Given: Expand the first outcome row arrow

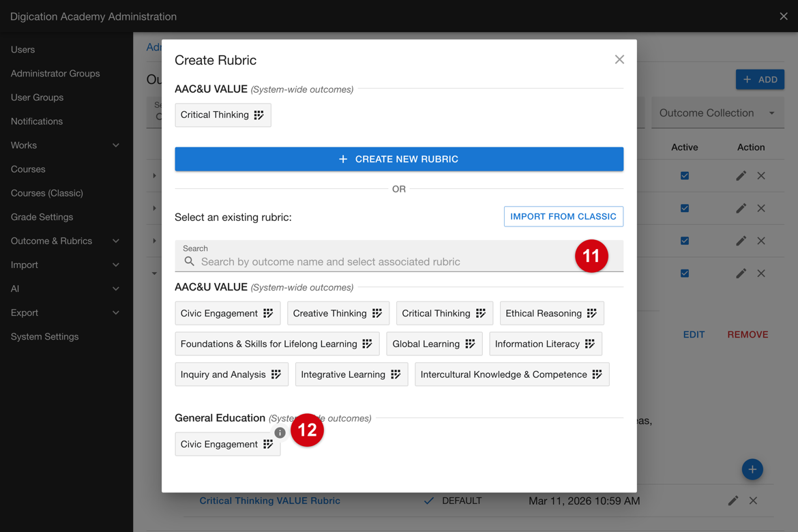Looking at the screenshot, I should [x=154, y=176].
